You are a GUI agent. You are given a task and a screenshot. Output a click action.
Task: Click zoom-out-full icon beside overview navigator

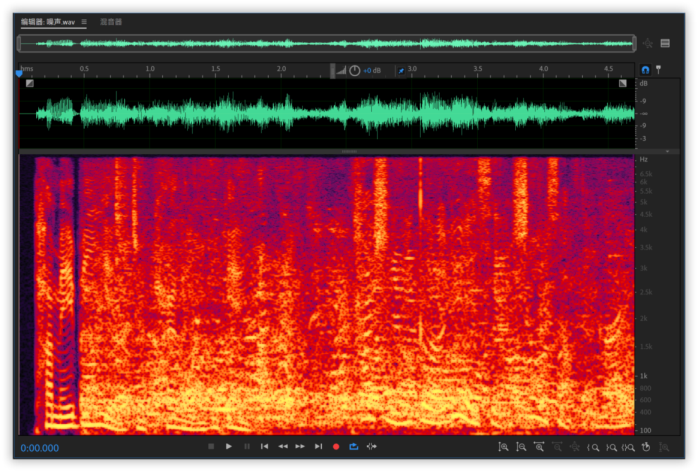pyautogui.click(x=648, y=43)
